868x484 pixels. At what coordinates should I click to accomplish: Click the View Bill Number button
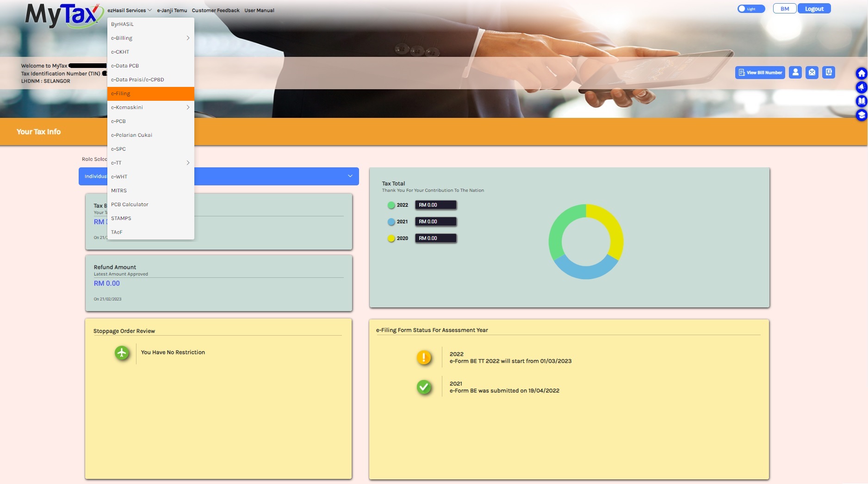coord(760,73)
